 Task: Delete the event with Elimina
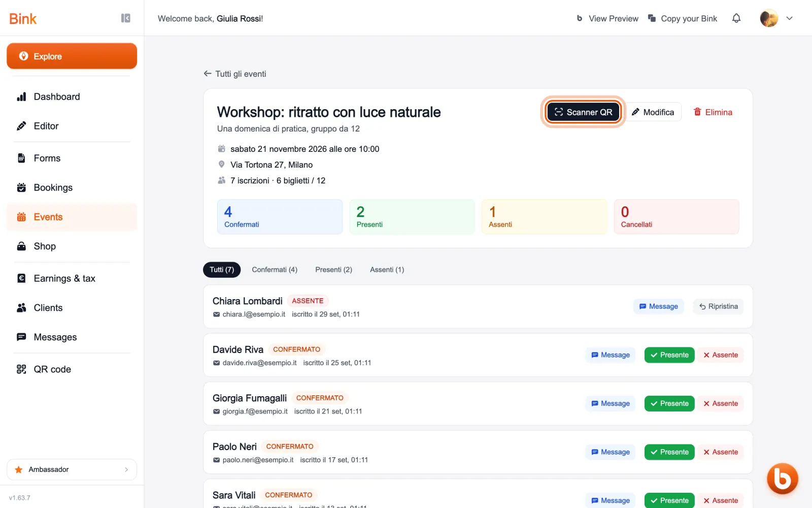point(713,112)
